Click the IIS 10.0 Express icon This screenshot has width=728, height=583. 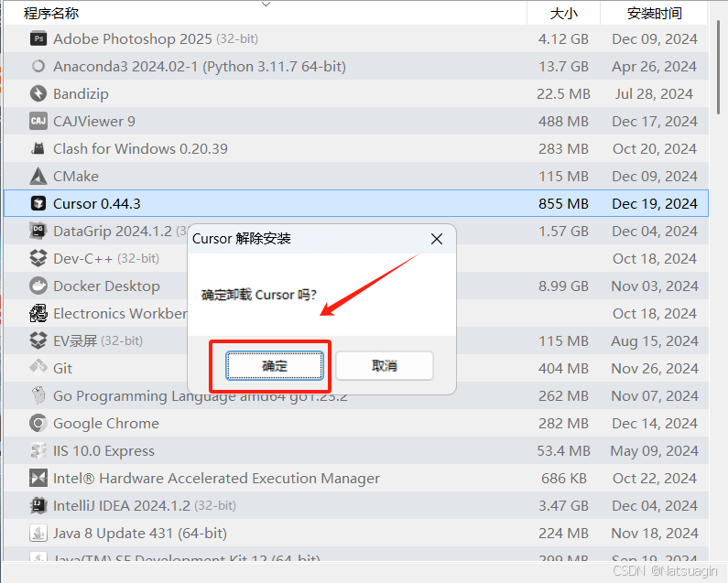pos(38,450)
